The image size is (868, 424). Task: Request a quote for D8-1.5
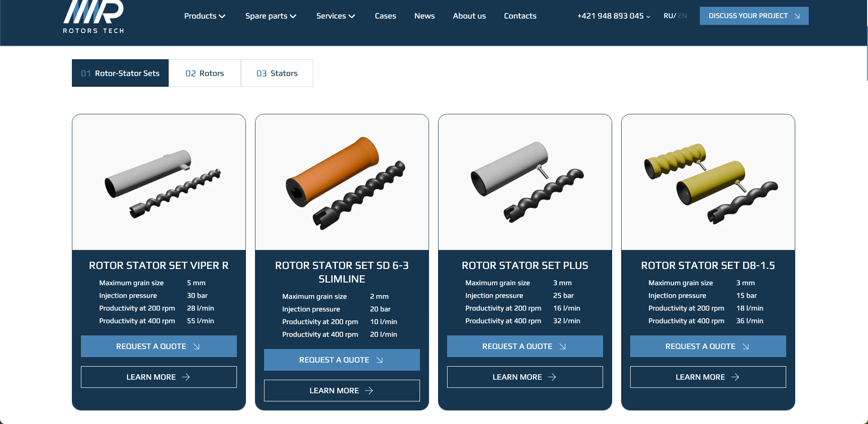pos(708,346)
